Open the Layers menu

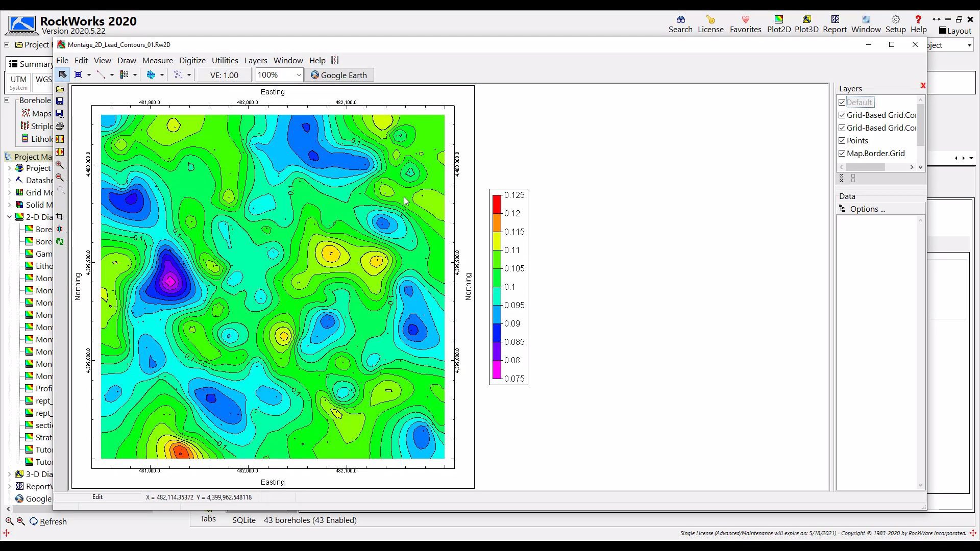[x=256, y=60]
